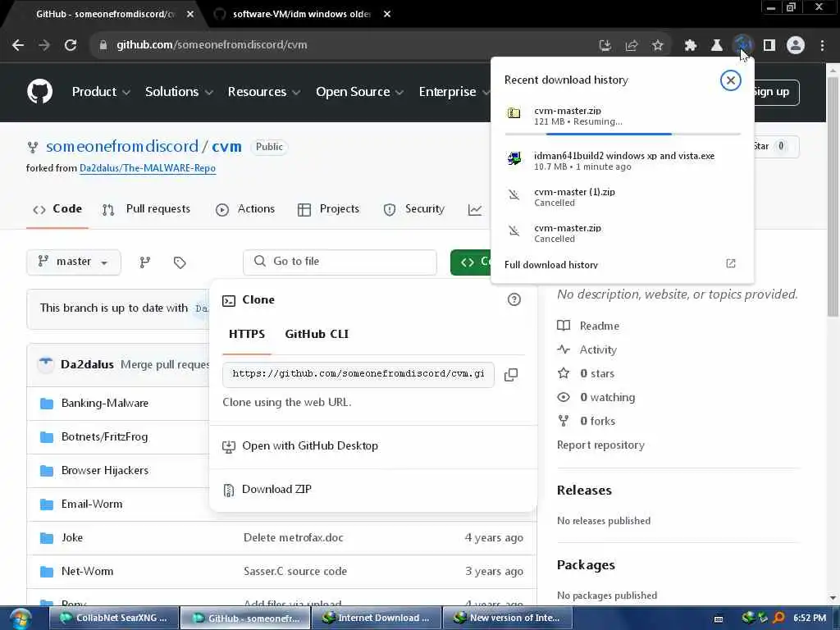Expand the Product menu
The width and height of the screenshot is (840, 630).
click(x=101, y=92)
